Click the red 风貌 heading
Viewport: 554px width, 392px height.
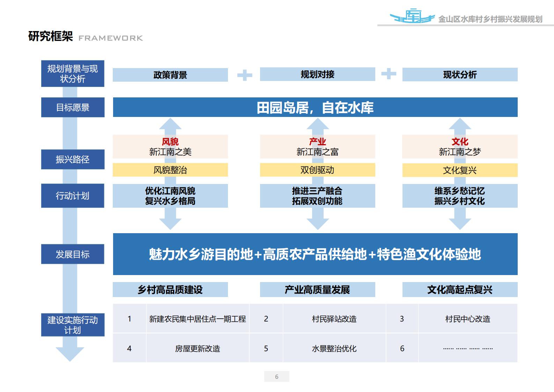(x=170, y=141)
